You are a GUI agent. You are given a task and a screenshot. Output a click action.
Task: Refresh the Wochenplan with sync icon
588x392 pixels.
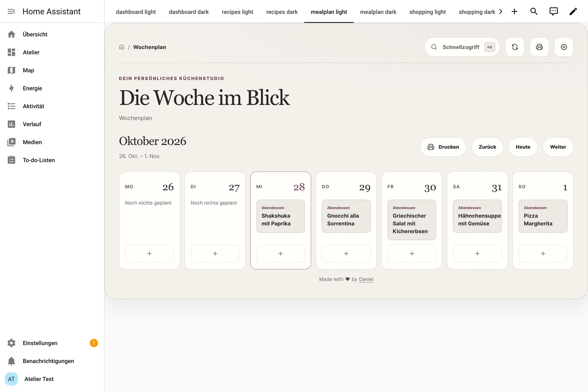[515, 47]
